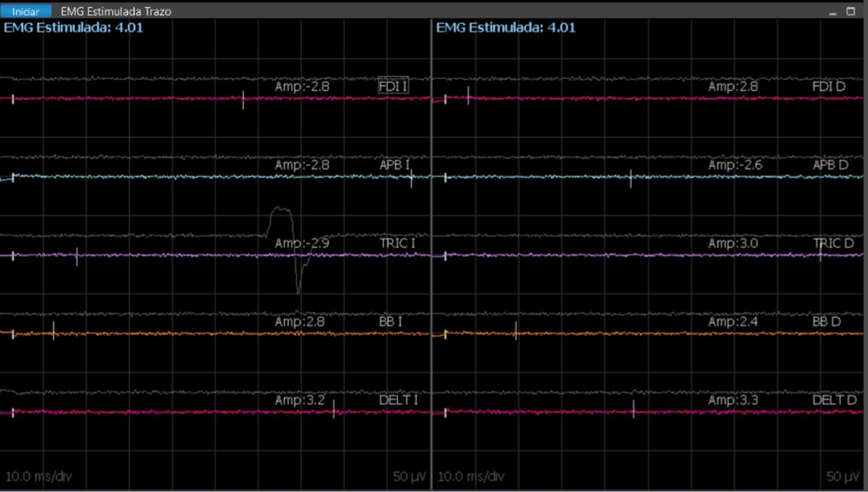Pick the BB I channel label
This screenshot has height=492, width=868.
[390, 321]
